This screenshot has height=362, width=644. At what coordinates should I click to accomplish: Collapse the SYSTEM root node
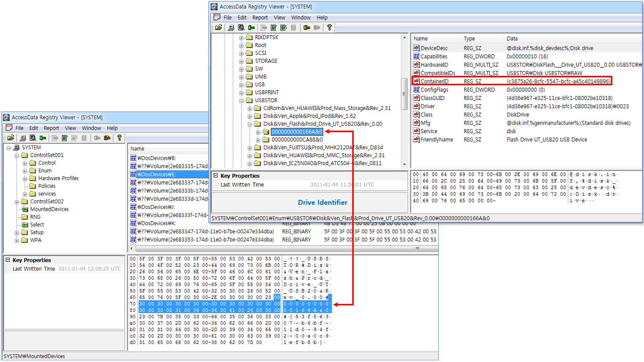tap(8, 148)
